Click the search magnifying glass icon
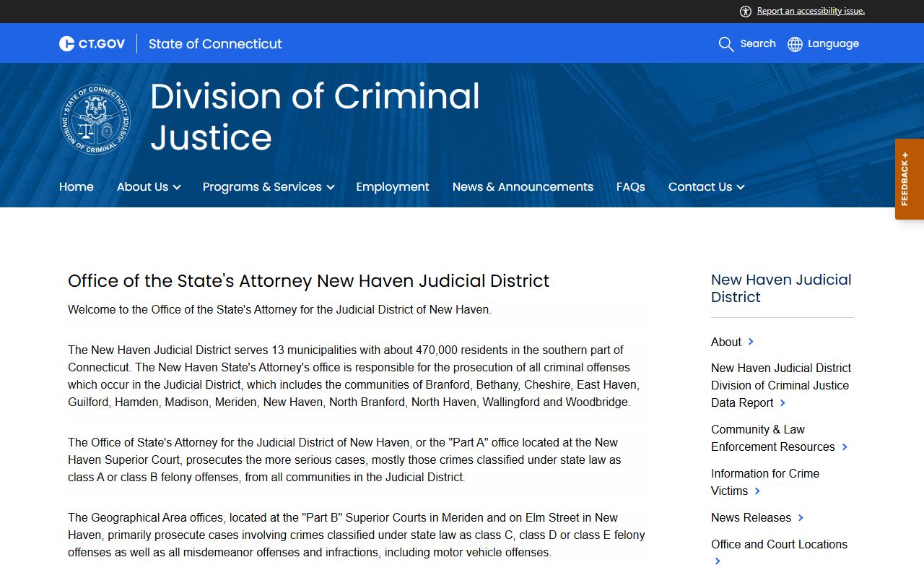Screen dimensions: 924x578 tap(726, 44)
